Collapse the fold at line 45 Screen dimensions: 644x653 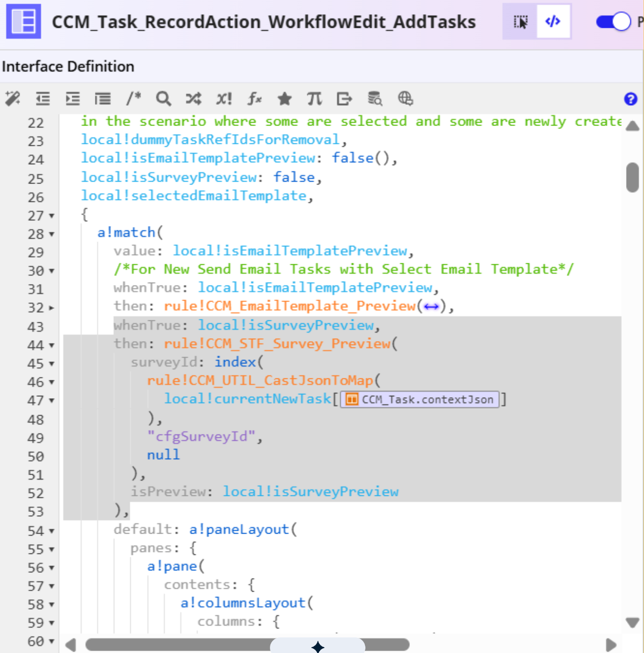pos(51,364)
